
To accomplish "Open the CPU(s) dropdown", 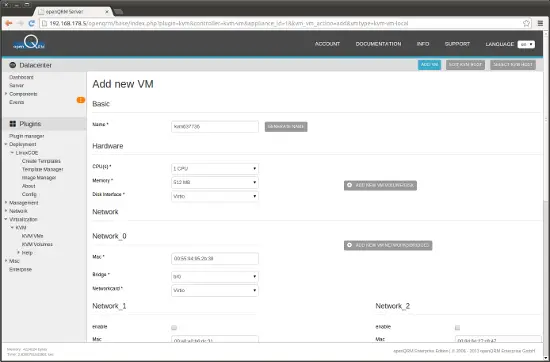I will pos(215,169).
